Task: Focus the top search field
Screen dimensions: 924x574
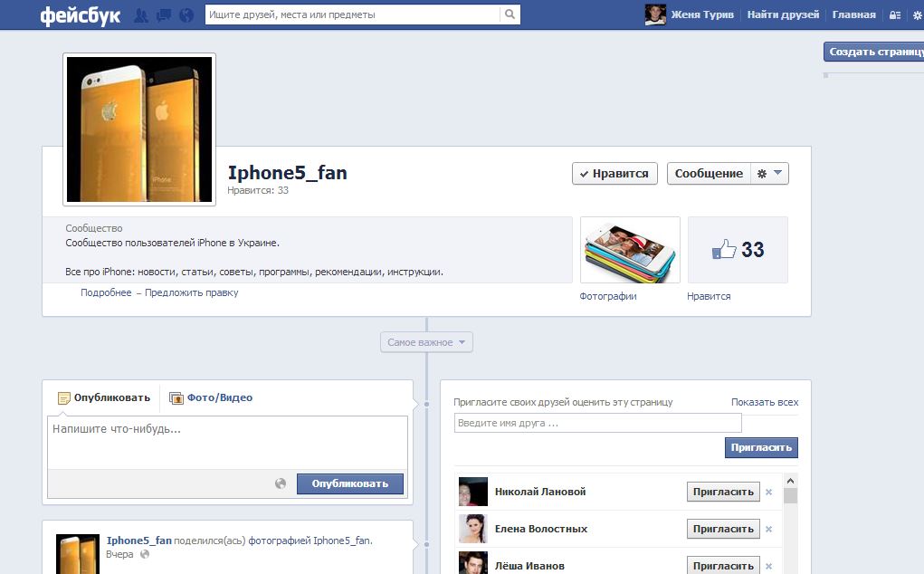Action: tap(352, 14)
